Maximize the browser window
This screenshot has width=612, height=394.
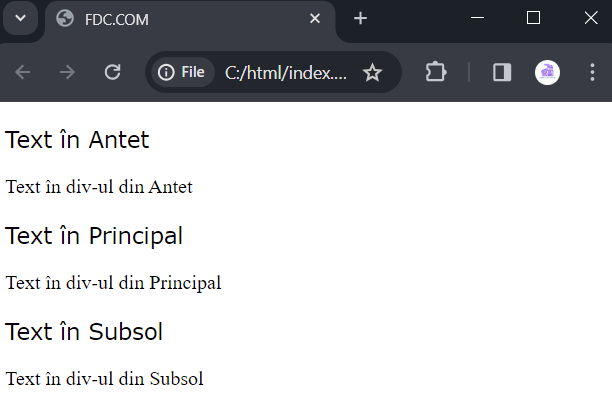[533, 18]
